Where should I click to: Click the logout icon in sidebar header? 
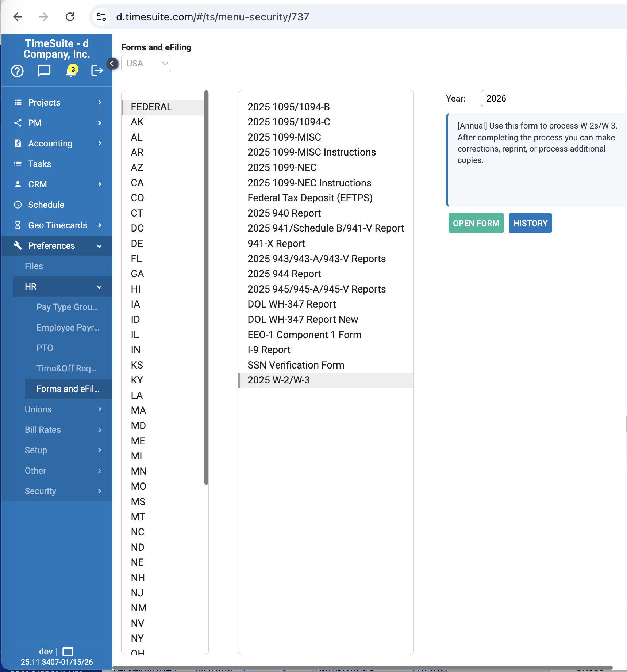[x=97, y=70]
